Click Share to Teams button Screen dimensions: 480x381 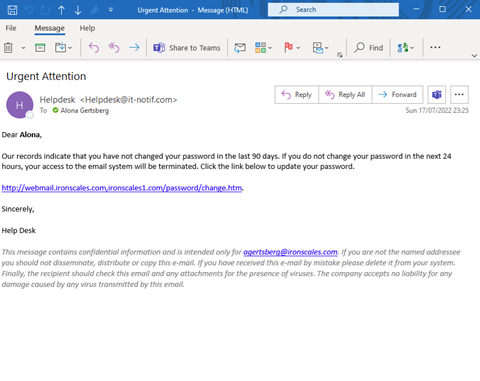click(x=187, y=48)
